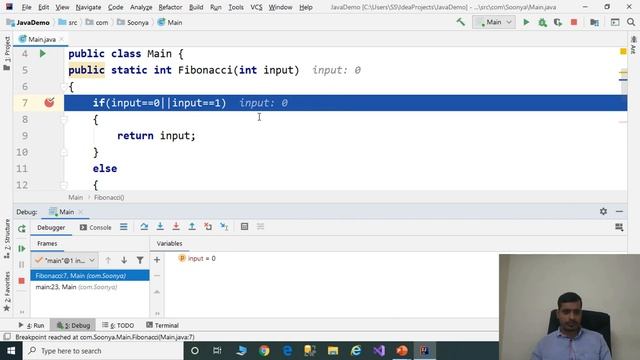Image resolution: width=640 pixels, height=360 pixels.
Task: Open Visual Studio from the taskbar
Action: click(379, 351)
